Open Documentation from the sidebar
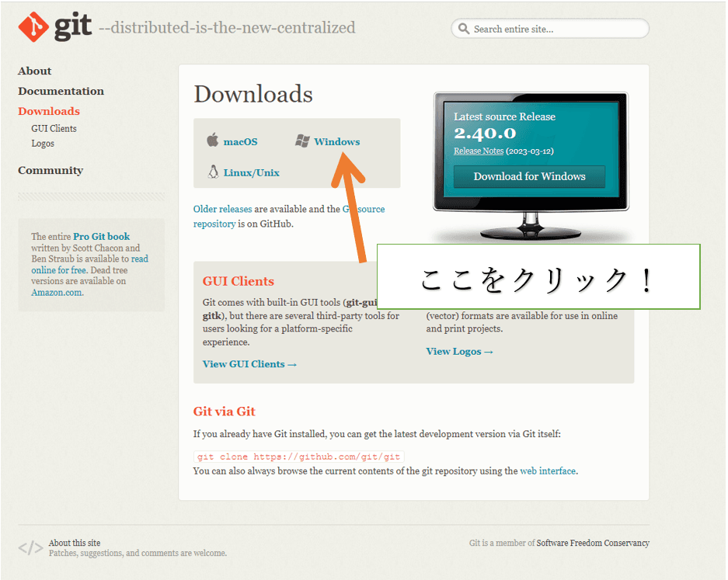The image size is (728, 580). 61,91
